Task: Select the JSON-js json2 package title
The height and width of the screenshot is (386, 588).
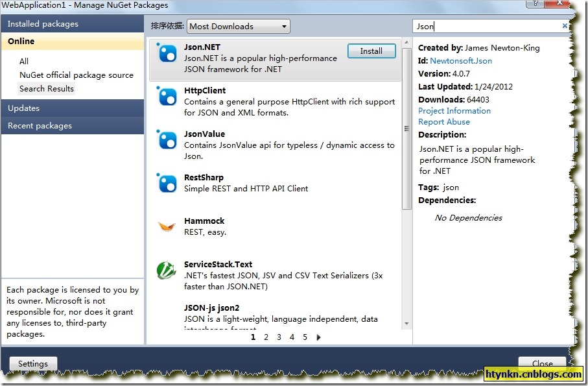Action: pos(211,308)
